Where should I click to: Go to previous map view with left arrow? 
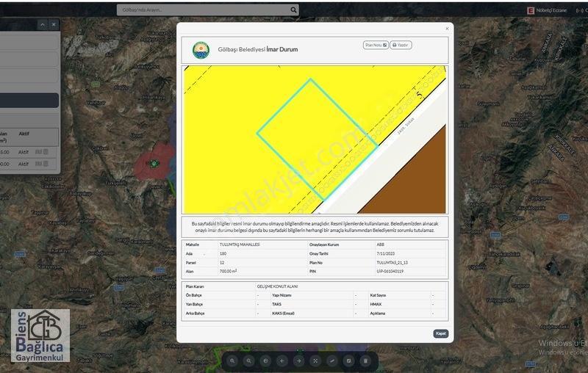(282, 361)
